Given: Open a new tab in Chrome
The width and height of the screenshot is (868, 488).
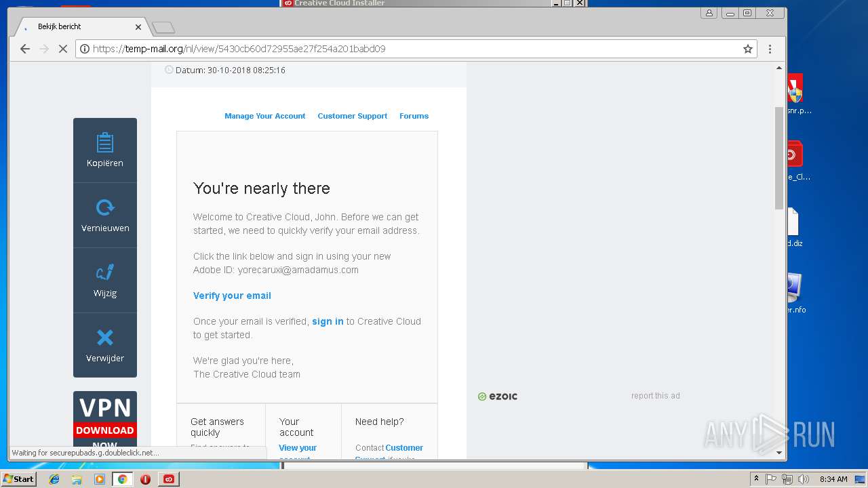Looking at the screenshot, I should (x=163, y=27).
